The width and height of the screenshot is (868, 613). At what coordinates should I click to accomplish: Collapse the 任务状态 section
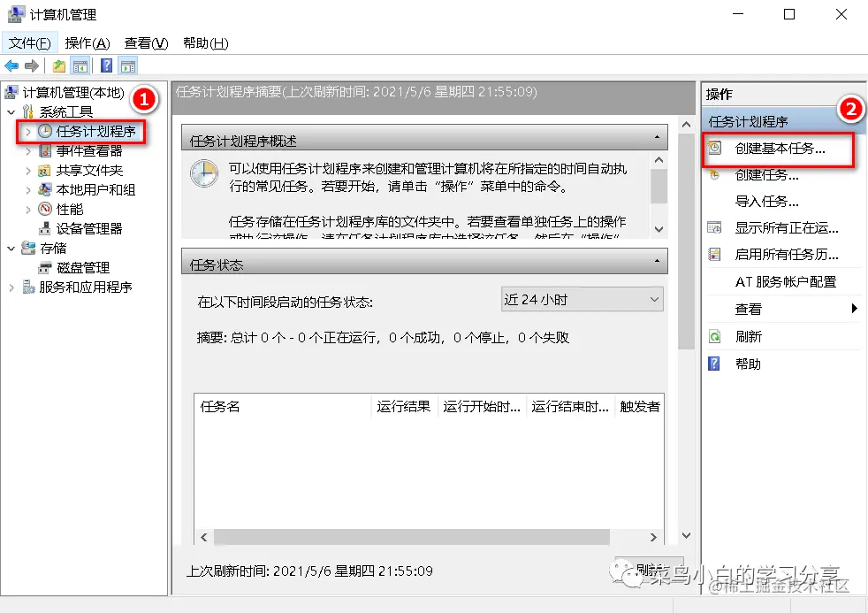[x=657, y=261]
